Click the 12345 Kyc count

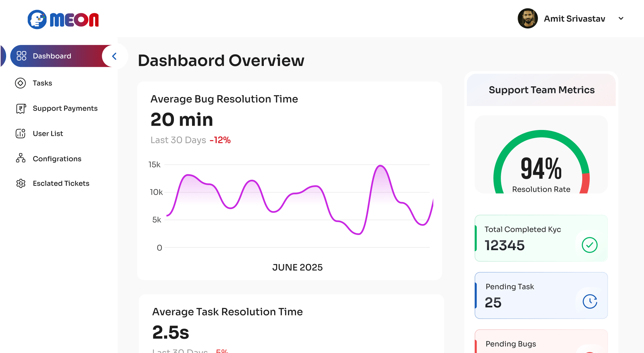[x=504, y=245]
